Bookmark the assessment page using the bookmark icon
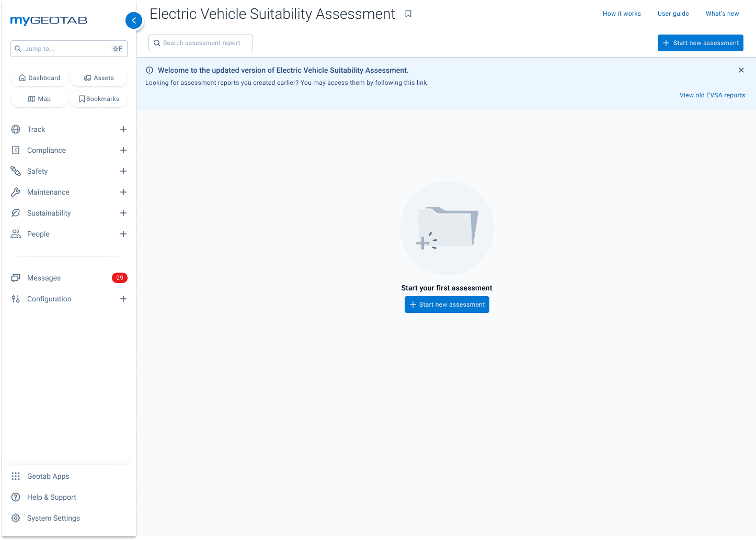 [408, 14]
